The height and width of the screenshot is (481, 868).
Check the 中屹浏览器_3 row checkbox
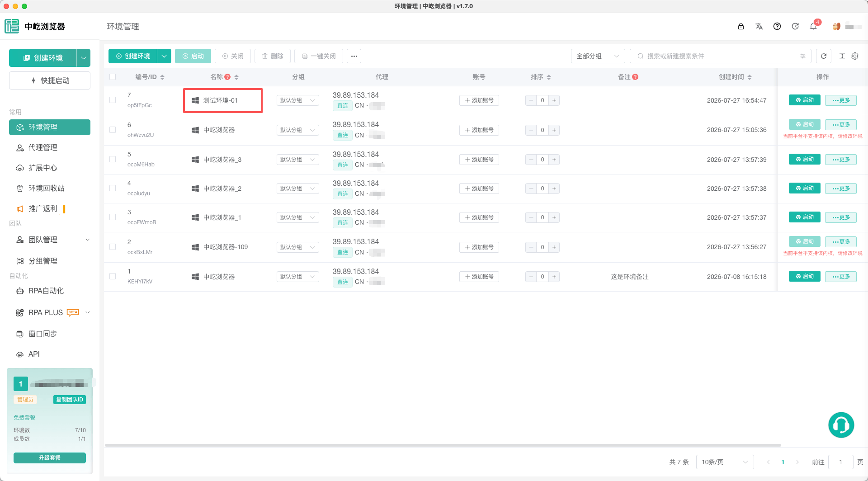point(113,159)
